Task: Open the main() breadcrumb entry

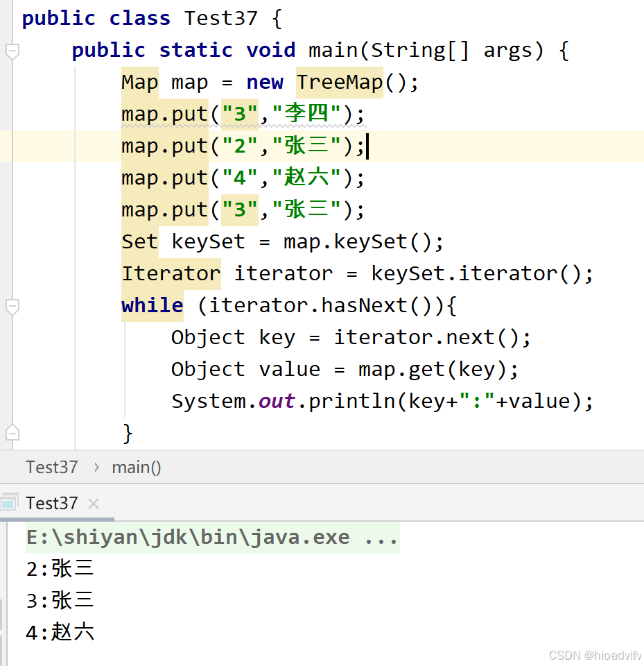Action: coord(136,467)
